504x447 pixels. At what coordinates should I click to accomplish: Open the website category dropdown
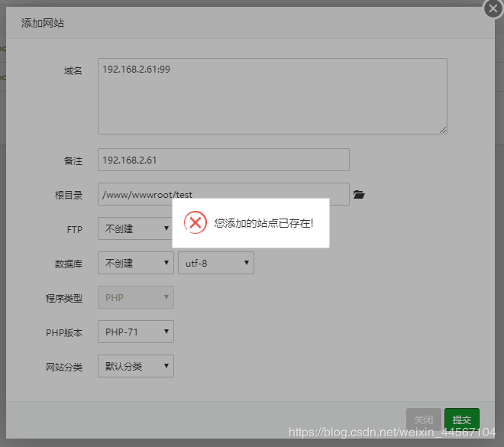coord(136,366)
